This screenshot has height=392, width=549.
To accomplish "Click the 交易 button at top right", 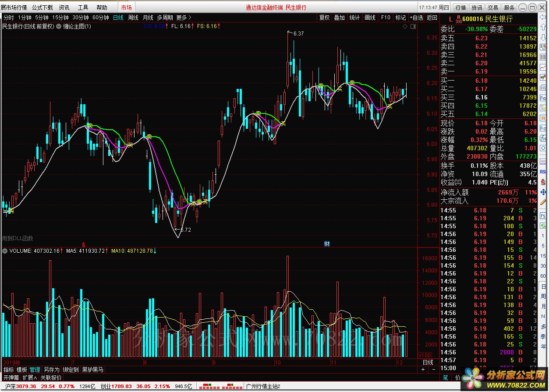I will click(493, 7).
